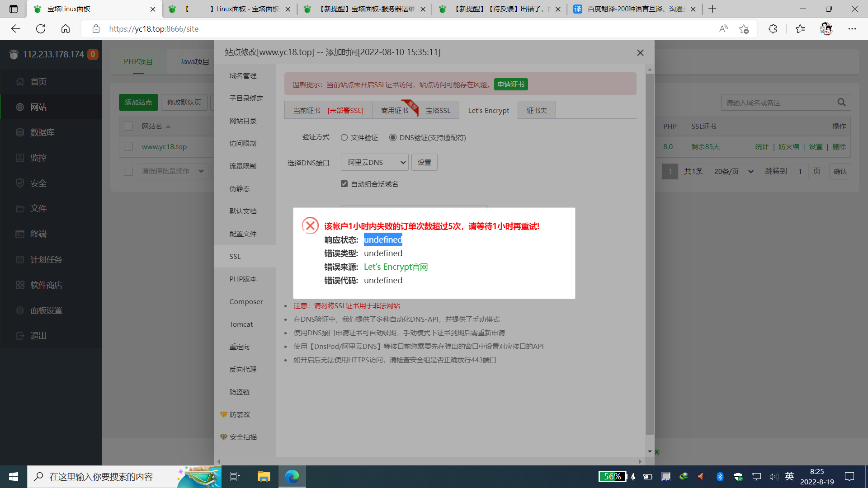Add page to favorites star icon
This screenshot has width=868, height=488.
point(744,29)
